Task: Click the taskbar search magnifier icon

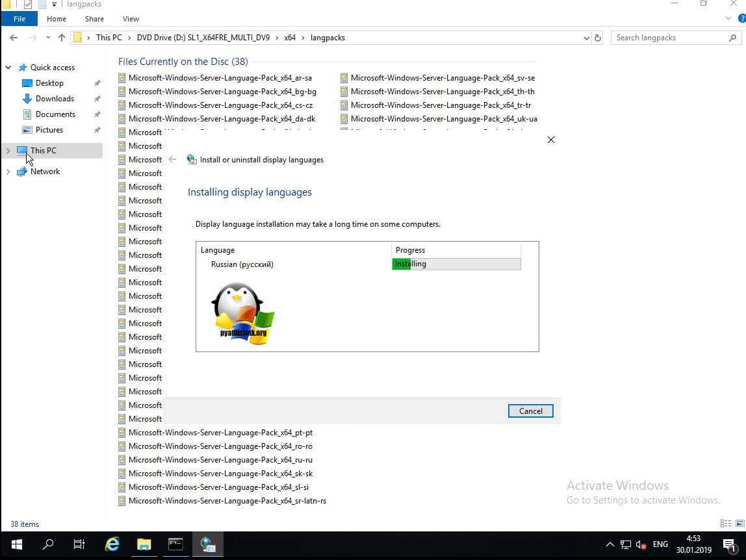Action: (x=48, y=544)
